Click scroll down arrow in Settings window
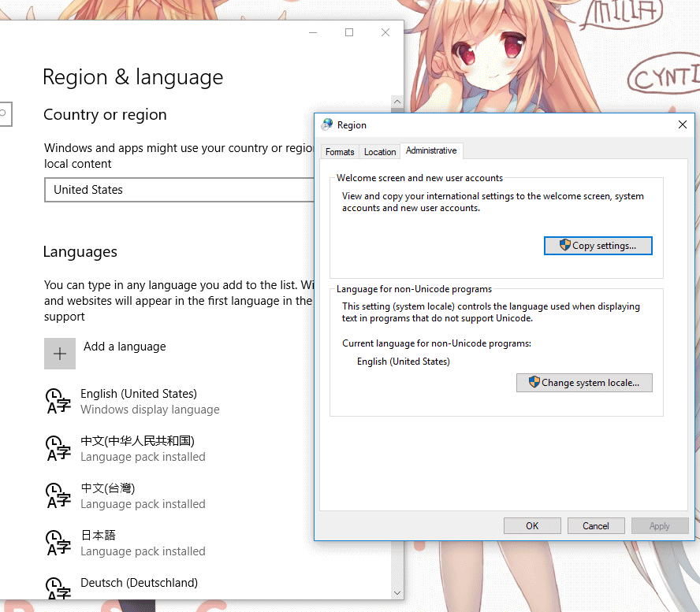The height and width of the screenshot is (612, 700). [x=397, y=593]
